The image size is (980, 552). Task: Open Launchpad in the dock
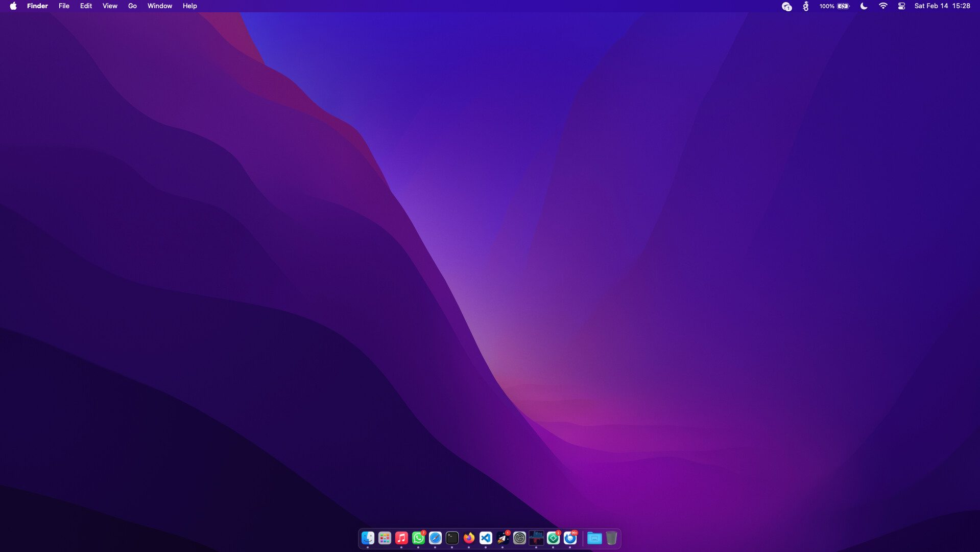click(385, 538)
